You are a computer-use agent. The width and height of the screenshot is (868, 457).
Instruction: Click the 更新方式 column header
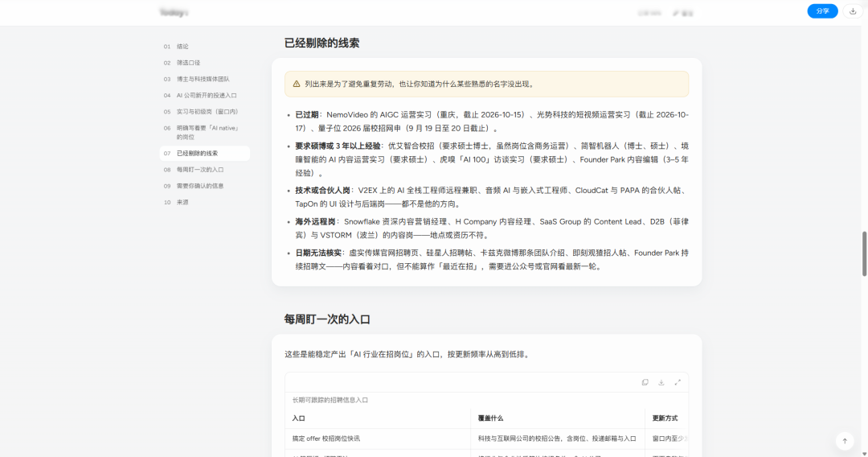click(665, 418)
